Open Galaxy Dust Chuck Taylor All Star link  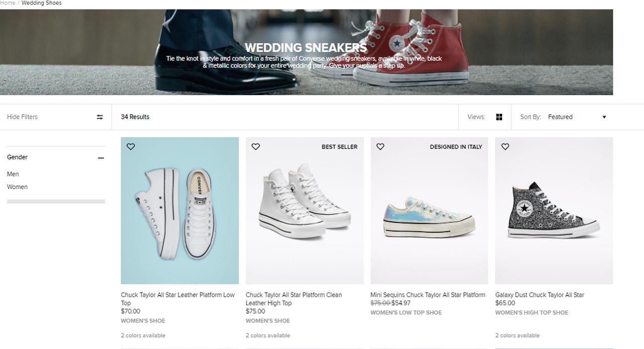(x=539, y=295)
